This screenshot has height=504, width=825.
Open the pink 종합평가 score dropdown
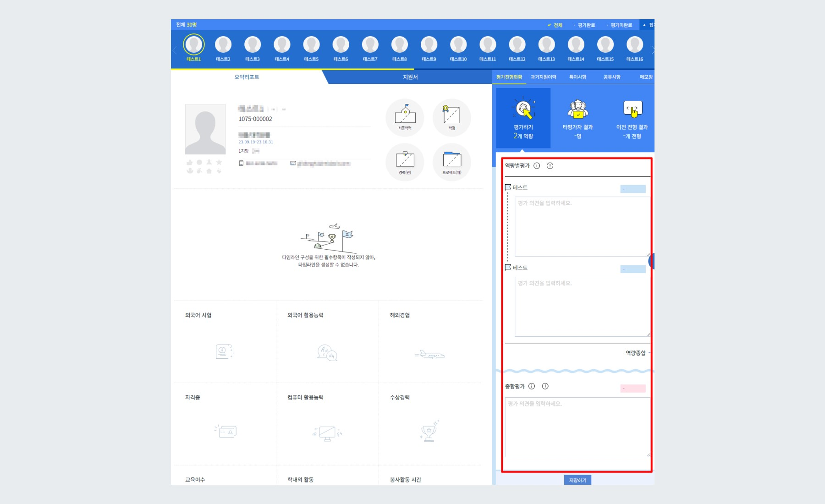pos(633,389)
